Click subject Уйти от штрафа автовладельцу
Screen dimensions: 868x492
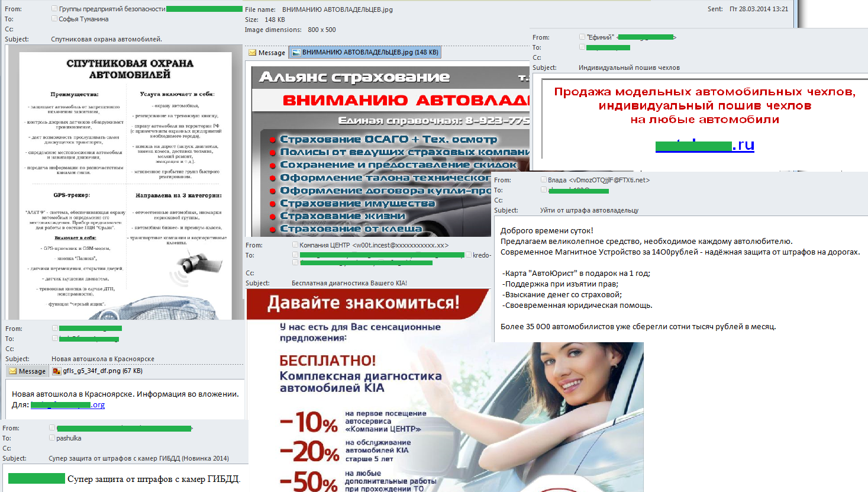pyautogui.click(x=589, y=210)
